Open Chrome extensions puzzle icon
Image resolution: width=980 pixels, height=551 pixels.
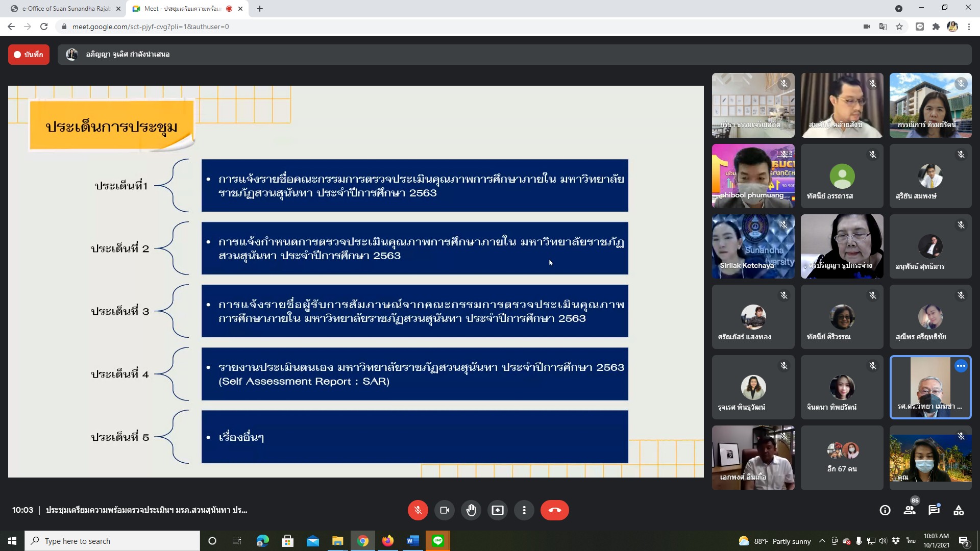coord(936,27)
